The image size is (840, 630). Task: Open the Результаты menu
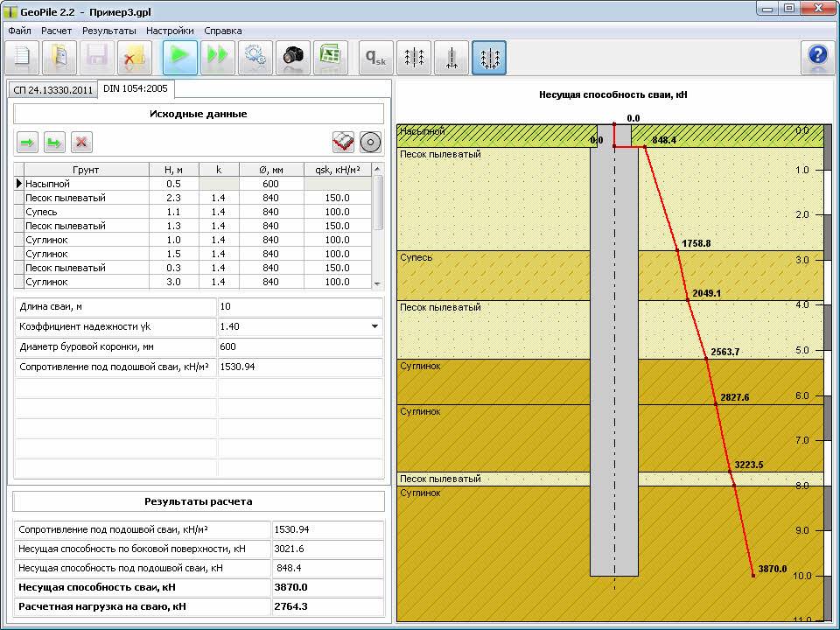click(109, 31)
